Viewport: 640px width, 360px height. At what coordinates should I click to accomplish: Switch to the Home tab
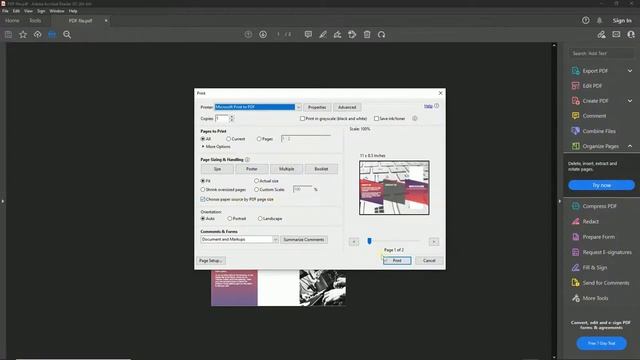(x=12, y=20)
